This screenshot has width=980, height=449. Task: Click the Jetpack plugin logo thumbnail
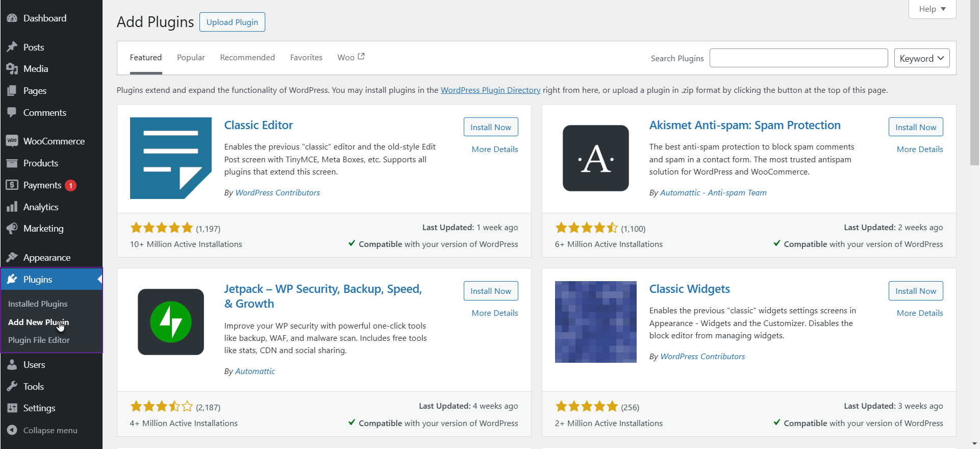click(x=171, y=322)
